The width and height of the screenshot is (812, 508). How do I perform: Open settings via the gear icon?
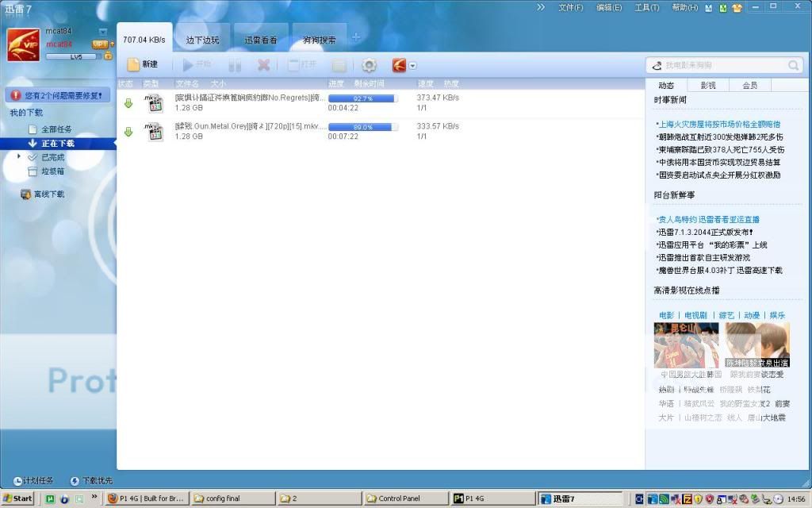click(369, 65)
